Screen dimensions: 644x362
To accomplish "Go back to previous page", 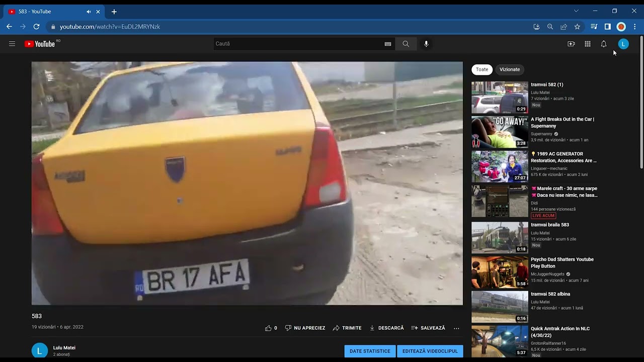I will [x=9, y=27].
